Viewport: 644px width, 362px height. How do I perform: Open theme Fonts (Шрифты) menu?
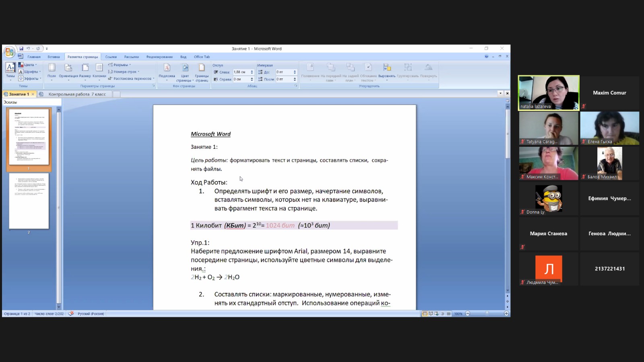coord(29,72)
